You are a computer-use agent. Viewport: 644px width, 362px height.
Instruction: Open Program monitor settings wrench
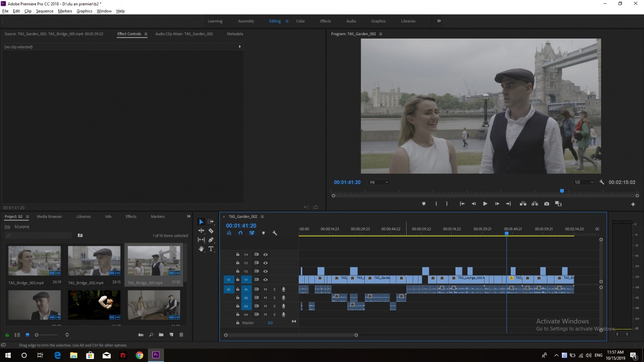601,182
